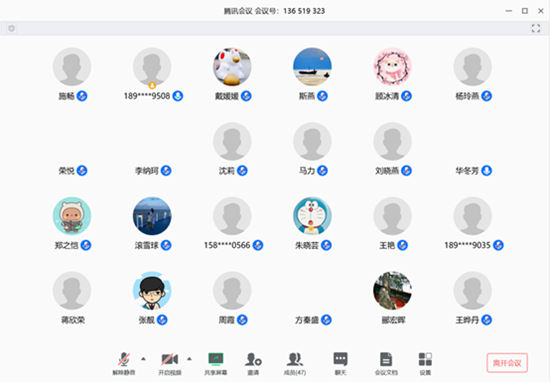Select the temple photo avatar above 王晔丹's left neighbor
Image resolution: width=550 pixels, height=382 pixels.
point(393,290)
